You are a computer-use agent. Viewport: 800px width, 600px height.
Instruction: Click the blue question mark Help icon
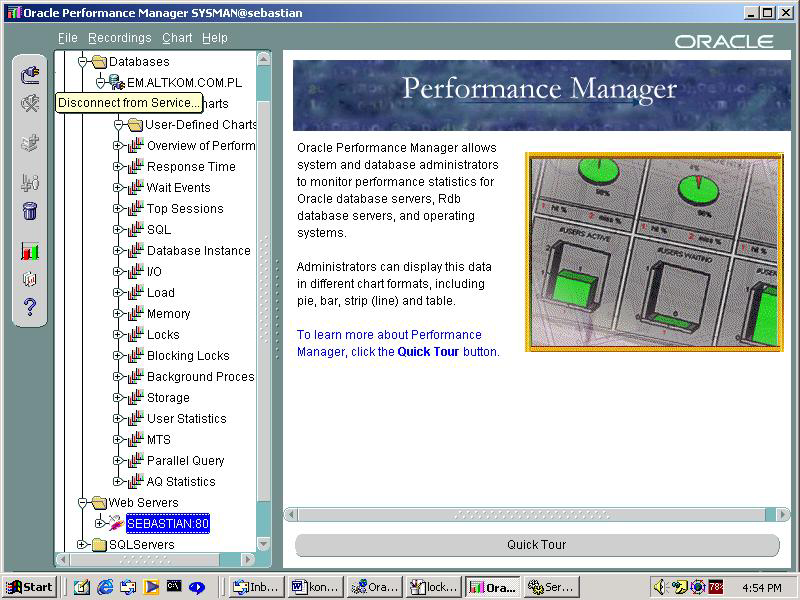coord(30,307)
